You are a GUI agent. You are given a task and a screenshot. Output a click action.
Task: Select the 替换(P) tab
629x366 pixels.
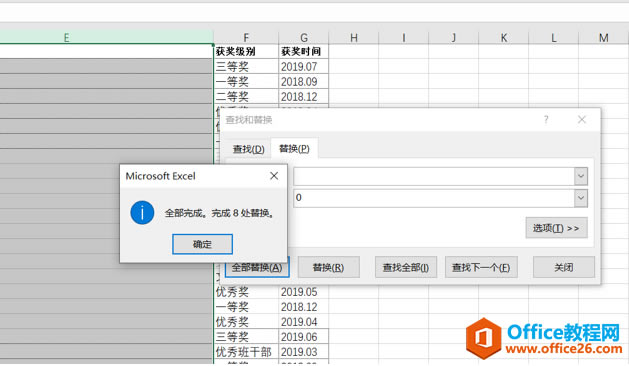click(x=294, y=148)
